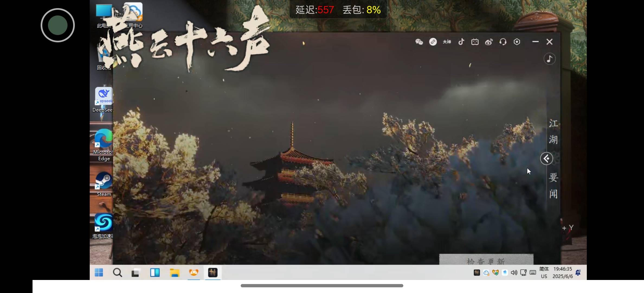Click the fox gamepad tray icon
This screenshot has height=293, width=644.
495,272
